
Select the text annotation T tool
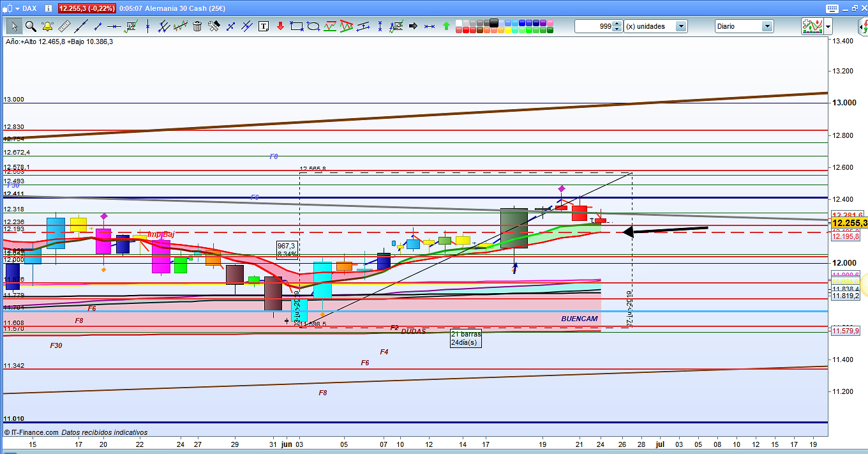click(264, 26)
